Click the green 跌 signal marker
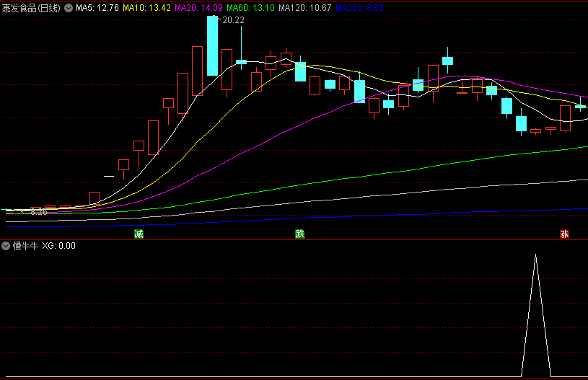This screenshot has height=380, width=588. click(x=299, y=234)
